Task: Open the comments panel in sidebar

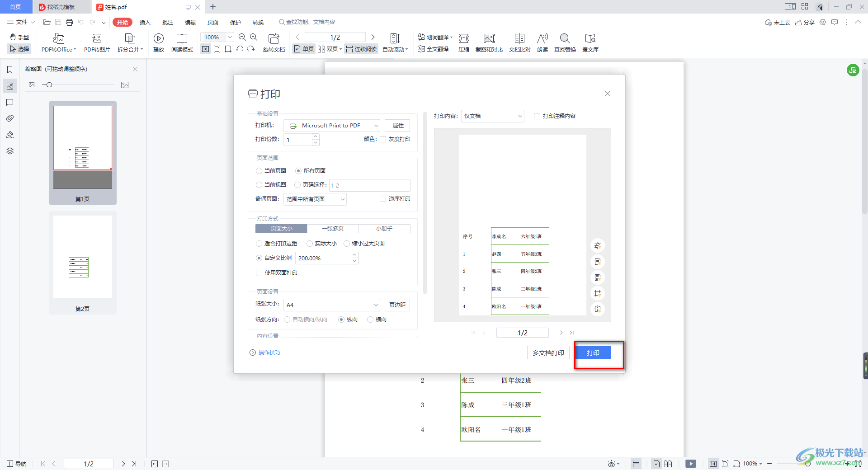Action: click(x=9, y=102)
